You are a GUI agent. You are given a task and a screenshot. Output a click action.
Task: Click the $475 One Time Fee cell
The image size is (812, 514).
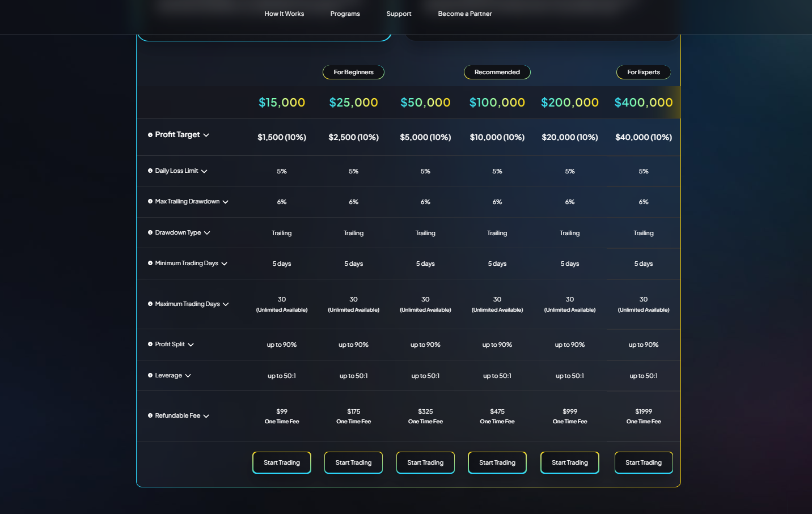click(497, 416)
